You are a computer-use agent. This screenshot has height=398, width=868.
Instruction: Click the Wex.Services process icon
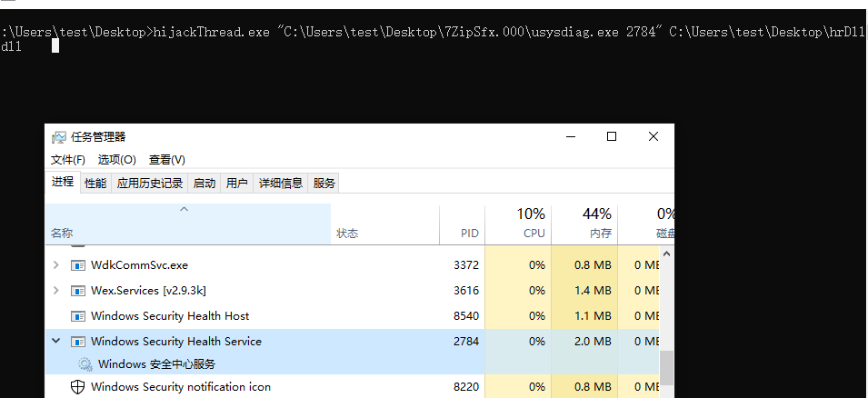pos(77,291)
